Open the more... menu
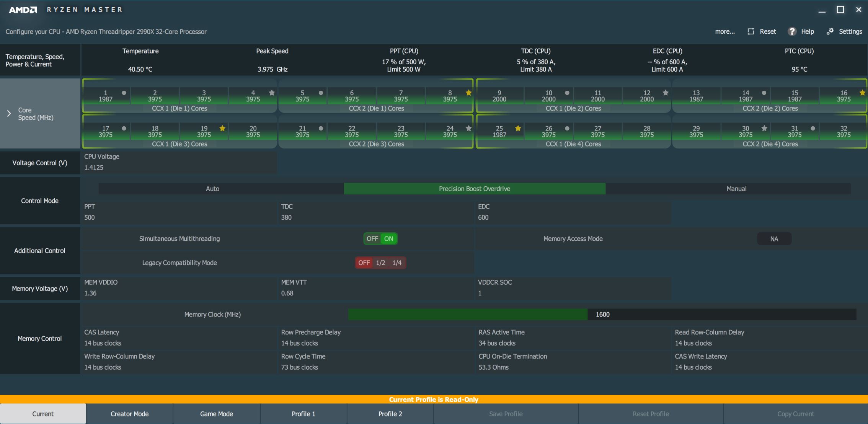The height and width of the screenshot is (424, 868). point(724,31)
